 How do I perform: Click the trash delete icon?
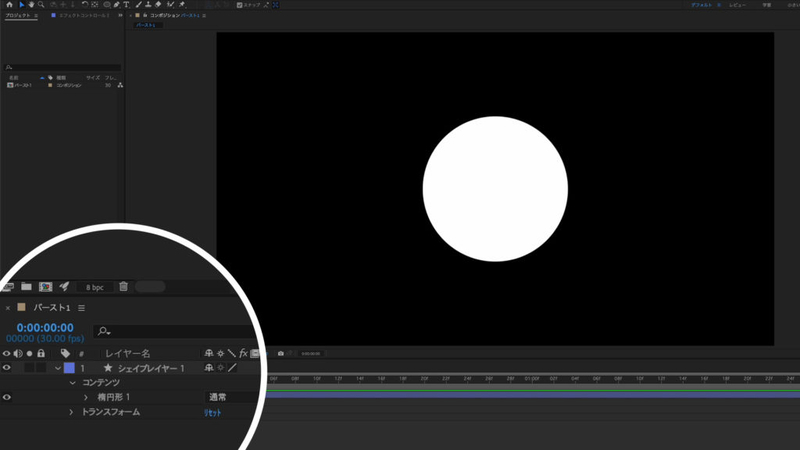coord(123,287)
